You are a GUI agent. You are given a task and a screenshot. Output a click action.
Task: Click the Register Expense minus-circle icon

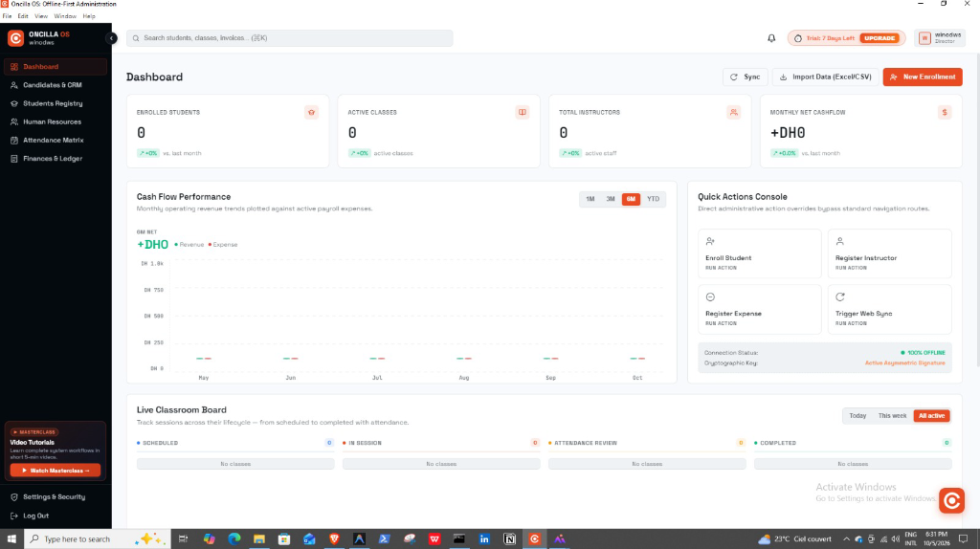pyautogui.click(x=710, y=297)
